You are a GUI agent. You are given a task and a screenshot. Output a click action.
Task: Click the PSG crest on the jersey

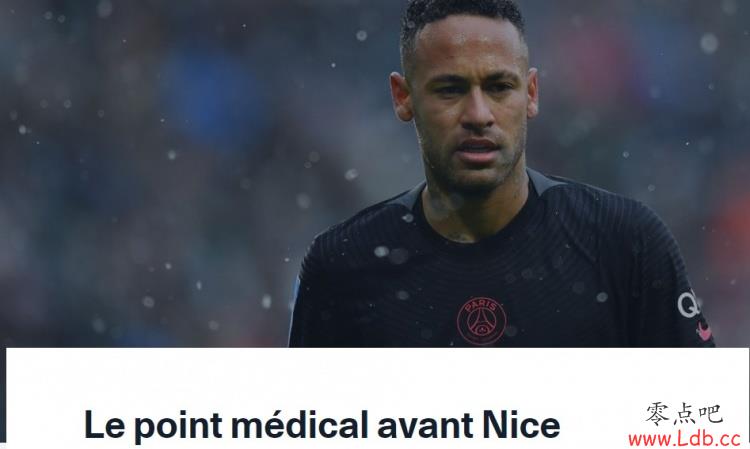click(481, 321)
